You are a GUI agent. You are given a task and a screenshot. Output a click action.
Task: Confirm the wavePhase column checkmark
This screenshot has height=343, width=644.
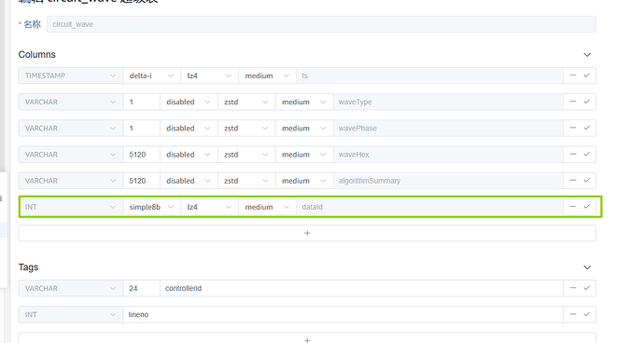pos(587,128)
